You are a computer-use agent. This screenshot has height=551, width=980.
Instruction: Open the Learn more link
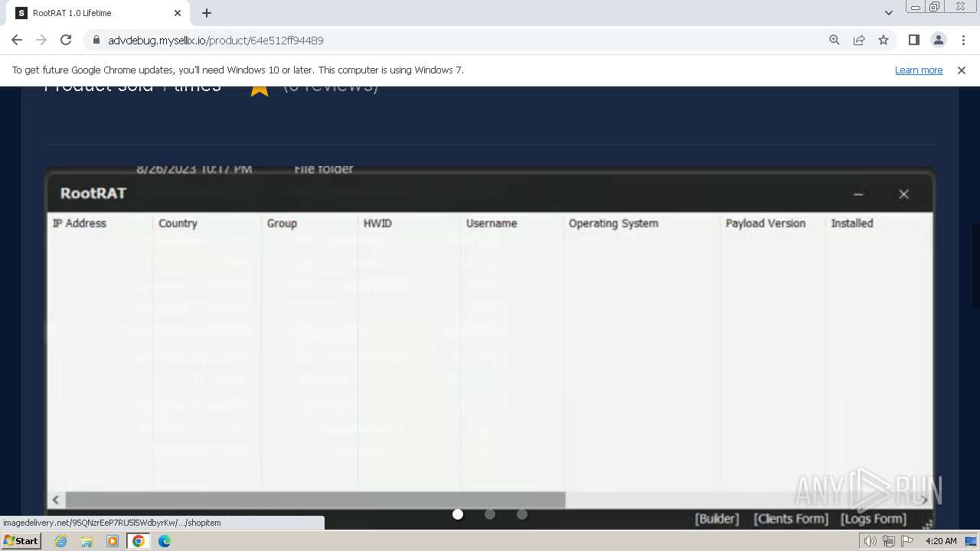click(919, 70)
